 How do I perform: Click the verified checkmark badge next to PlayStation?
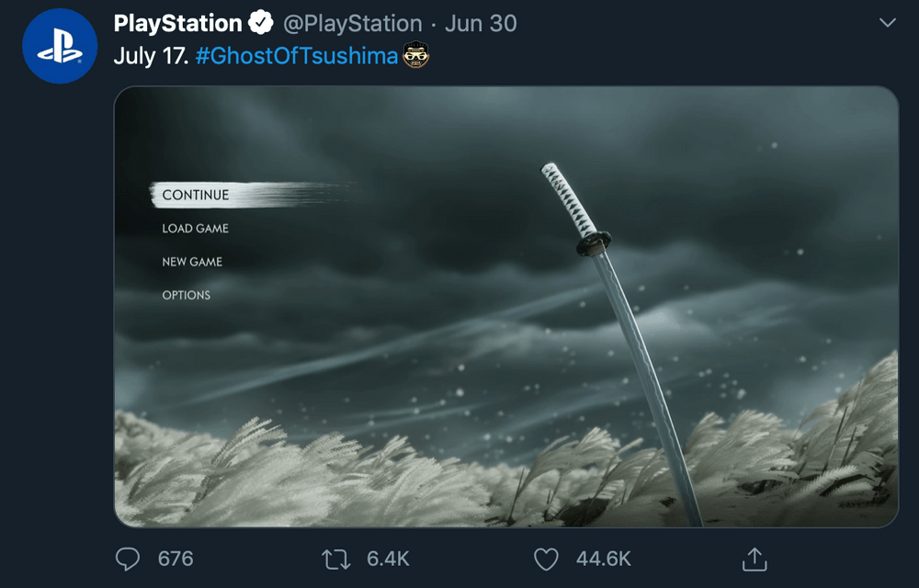click(260, 23)
